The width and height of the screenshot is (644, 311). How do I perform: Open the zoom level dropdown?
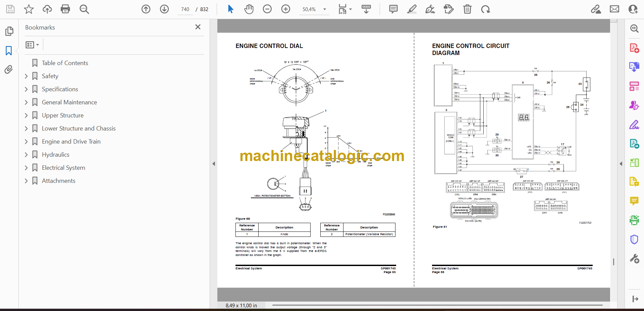(x=325, y=9)
